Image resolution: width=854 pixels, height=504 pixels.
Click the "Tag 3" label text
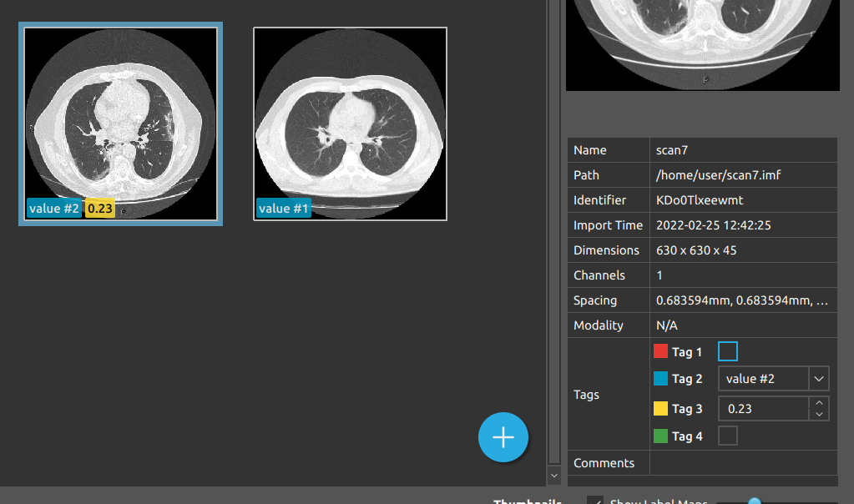pos(687,409)
